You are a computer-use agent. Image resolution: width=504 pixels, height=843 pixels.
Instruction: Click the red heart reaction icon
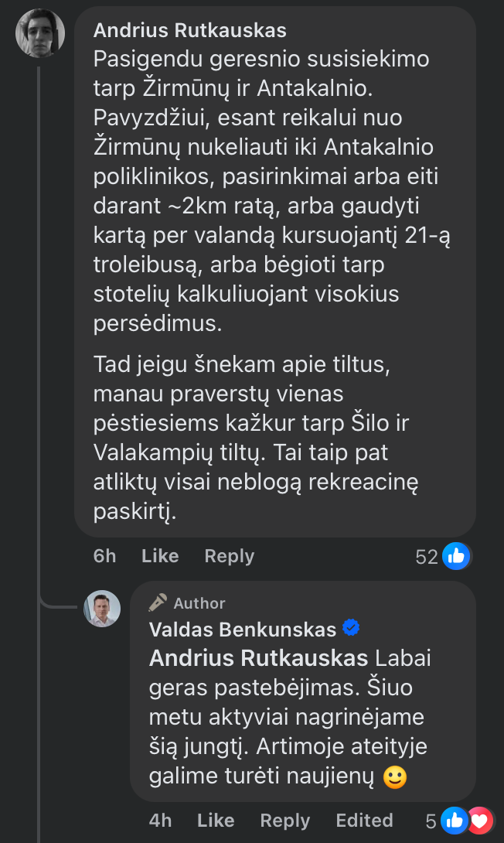tap(479, 821)
